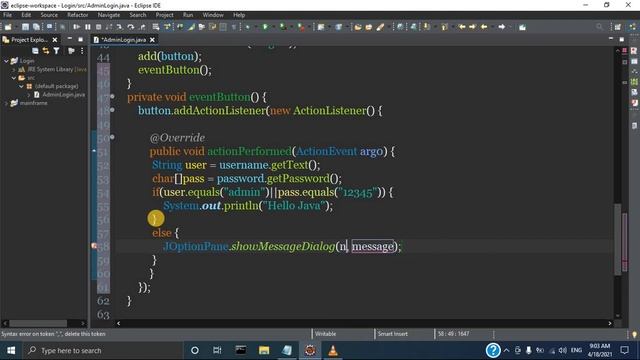Open the Run configurations dropdown arrow

[x=273, y=27]
